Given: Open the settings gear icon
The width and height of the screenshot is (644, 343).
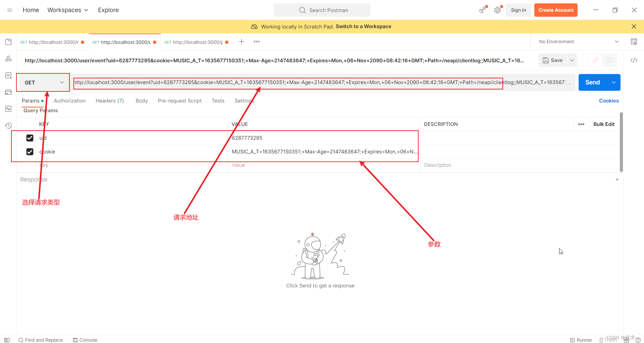Looking at the screenshot, I should pos(497,10).
